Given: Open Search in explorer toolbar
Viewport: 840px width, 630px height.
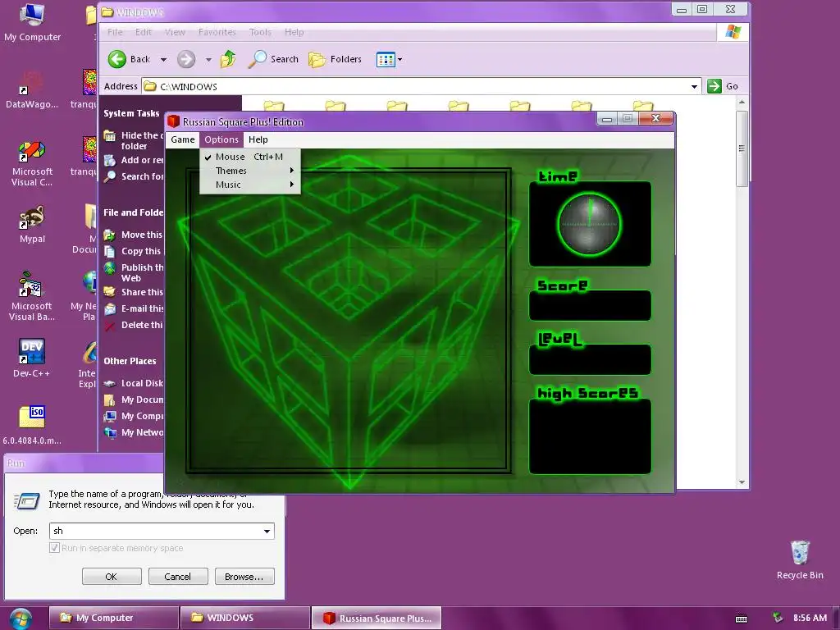Looking at the screenshot, I should click(273, 59).
